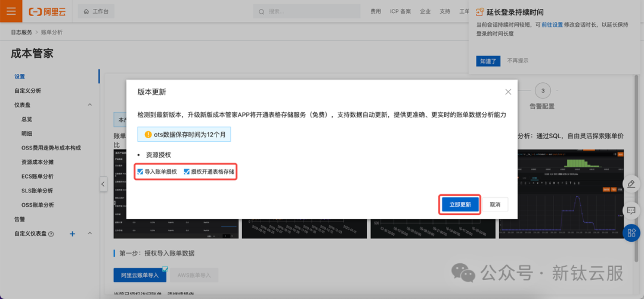Click the AWS账单导入 button
This screenshot has width=644, height=299.
[x=194, y=275]
